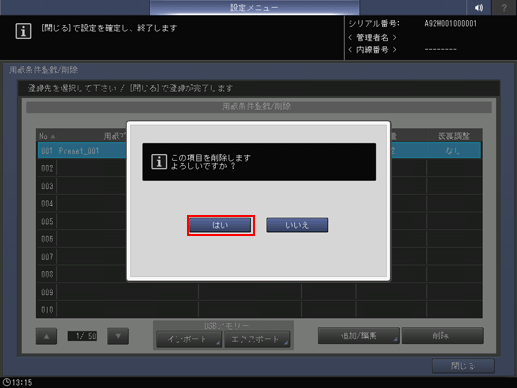Select empty row 003
Viewport: 517px width, 388px height.
[x=259, y=186]
